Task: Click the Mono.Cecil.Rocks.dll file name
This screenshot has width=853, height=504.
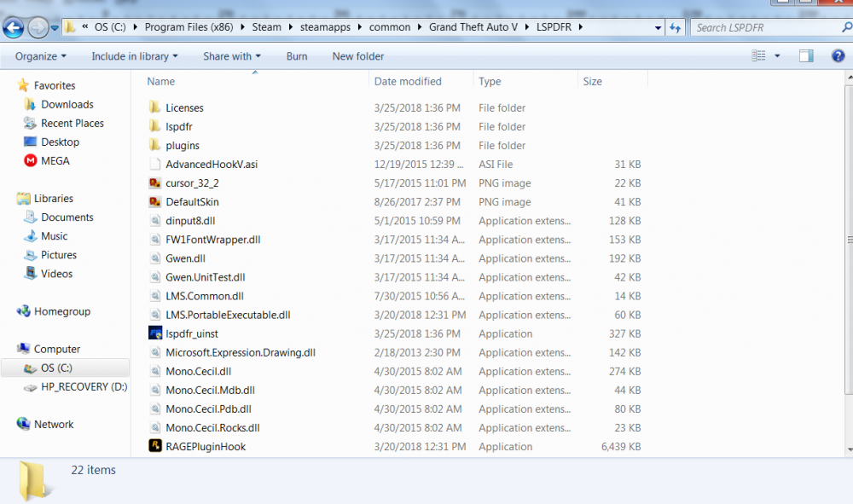Action: (x=212, y=428)
